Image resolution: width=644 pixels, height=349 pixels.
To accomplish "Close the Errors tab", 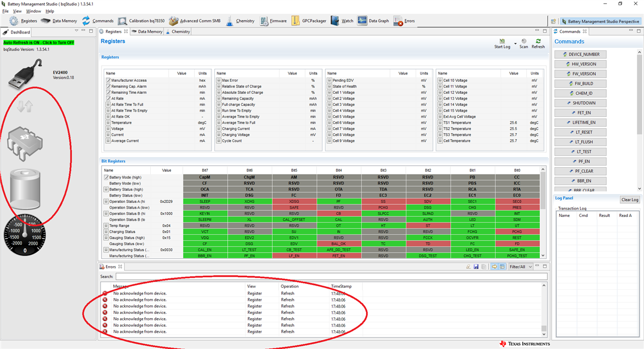I will click(121, 267).
